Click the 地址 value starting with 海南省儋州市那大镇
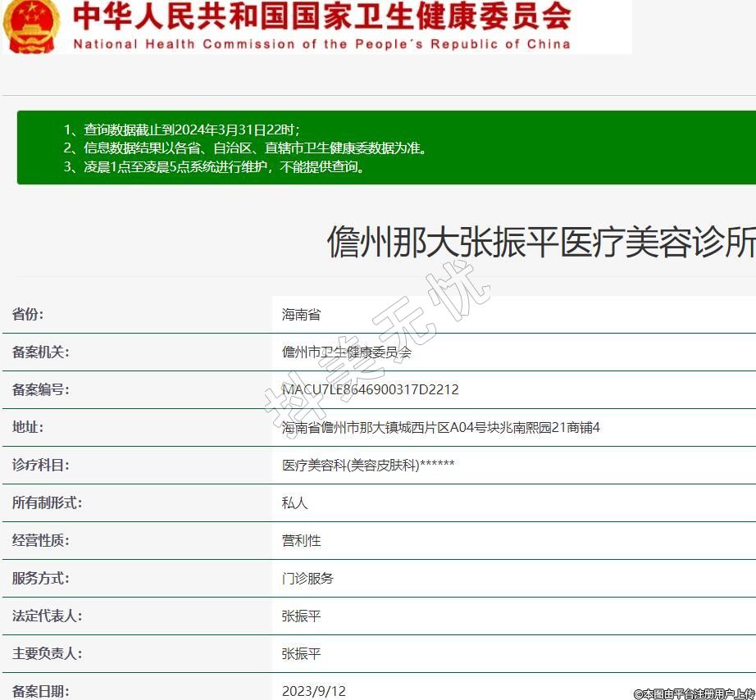 pyautogui.click(x=440, y=428)
